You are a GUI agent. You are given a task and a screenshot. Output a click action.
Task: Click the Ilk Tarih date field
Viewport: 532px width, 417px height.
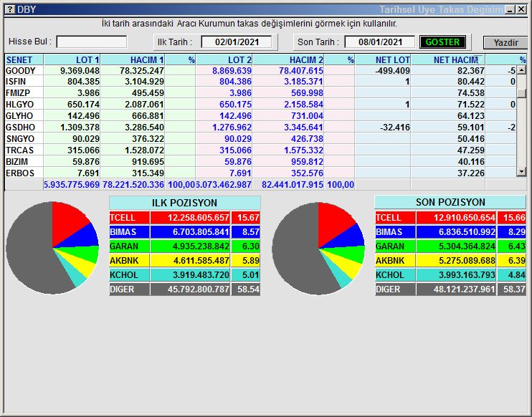[x=237, y=42]
